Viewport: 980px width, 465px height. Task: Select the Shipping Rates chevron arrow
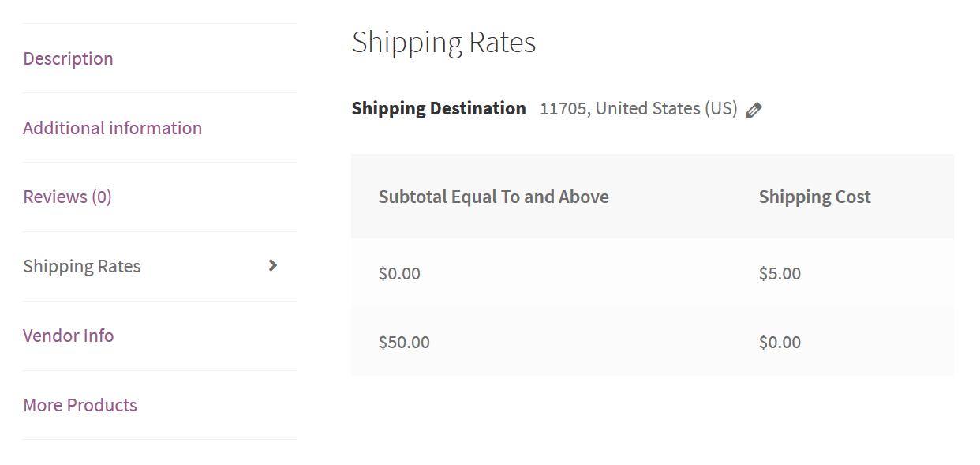[x=273, y=266]
